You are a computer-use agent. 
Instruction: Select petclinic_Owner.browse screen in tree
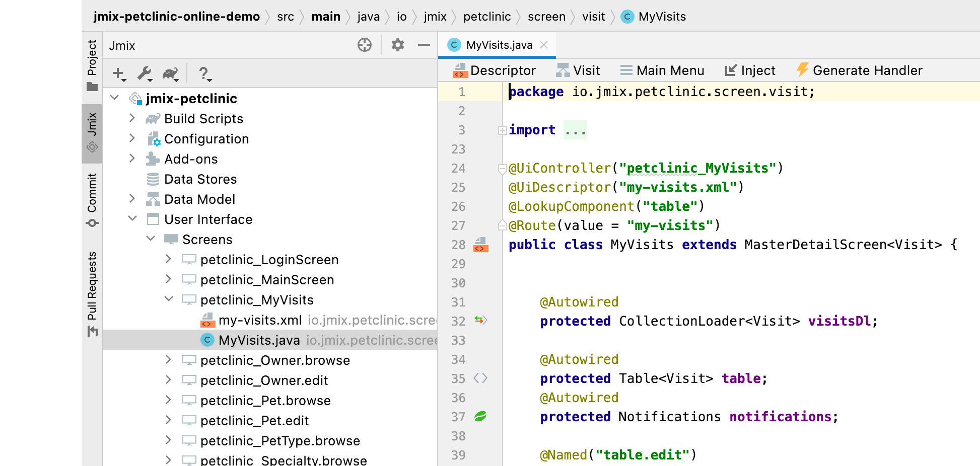[x=275, y=360]
